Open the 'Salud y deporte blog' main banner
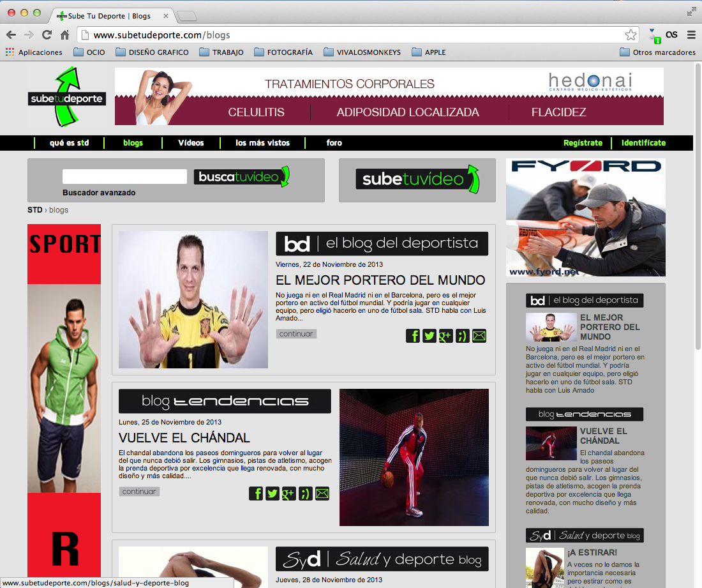702x588 pixels. [x=382, y=559]
